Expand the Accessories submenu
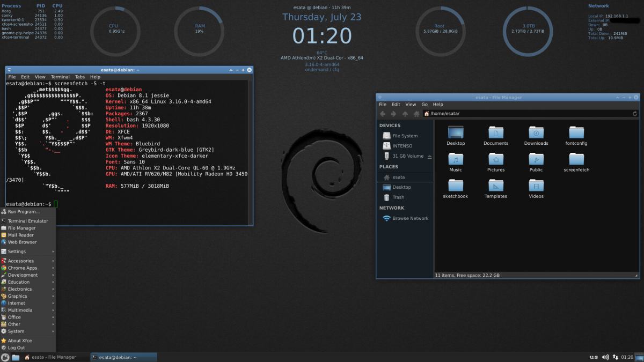Viewport: 644px width, 362px height. tap(28, 261)
